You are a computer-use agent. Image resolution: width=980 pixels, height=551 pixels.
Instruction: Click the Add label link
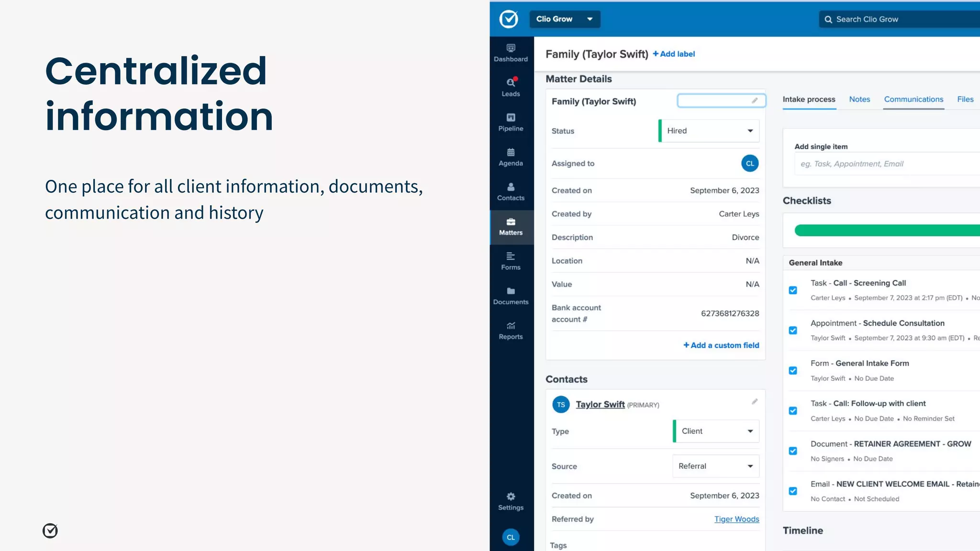[x=674, y=54]
